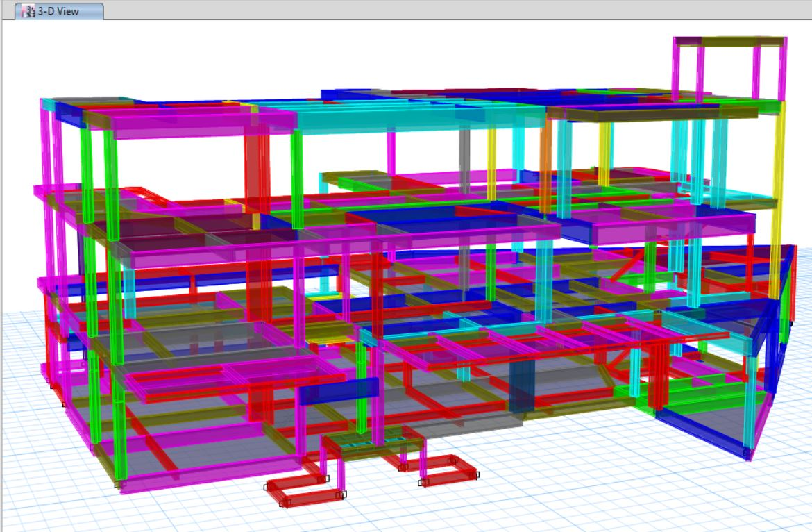This screenshot has width=812, height=532.
Task: Select the left red footing beam loop
Action: coord(304,490)
